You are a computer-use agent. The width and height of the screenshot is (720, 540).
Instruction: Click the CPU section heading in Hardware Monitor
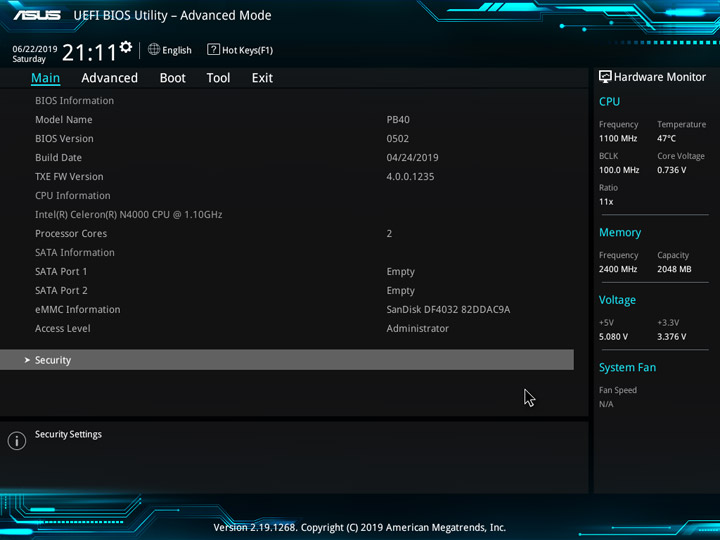pos(609,101)
